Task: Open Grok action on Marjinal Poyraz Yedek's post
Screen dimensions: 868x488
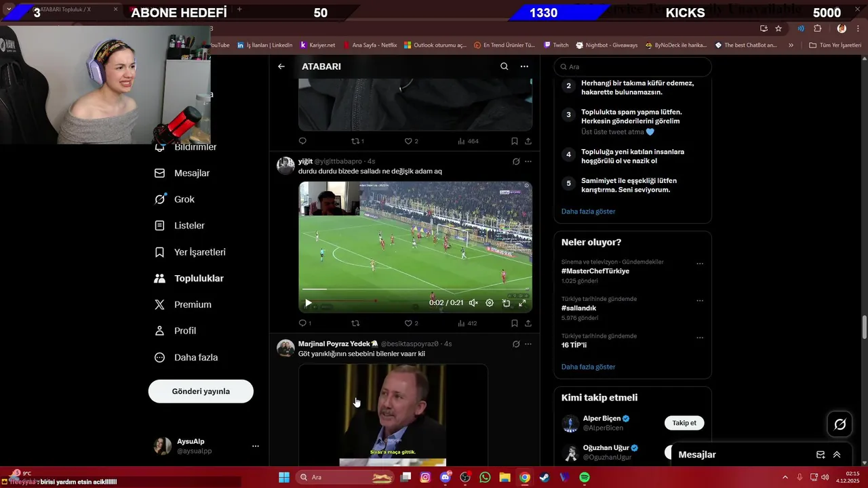Action: 516,344
